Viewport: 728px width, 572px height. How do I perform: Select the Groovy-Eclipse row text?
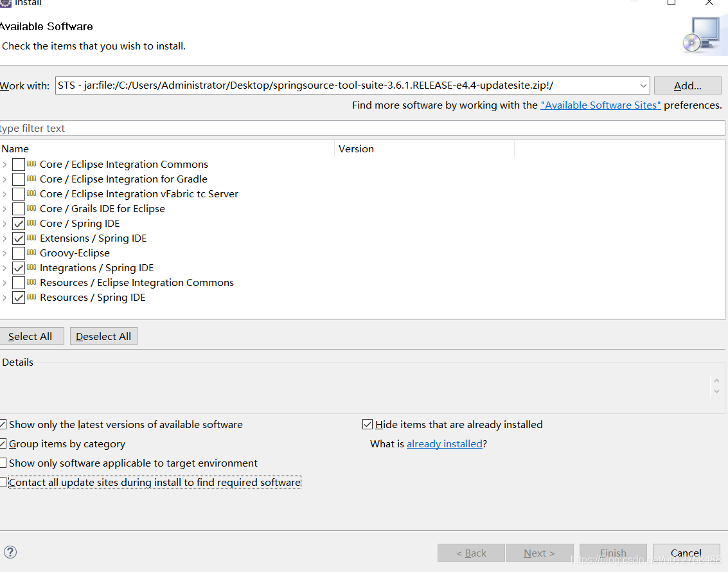click(75, 253)
